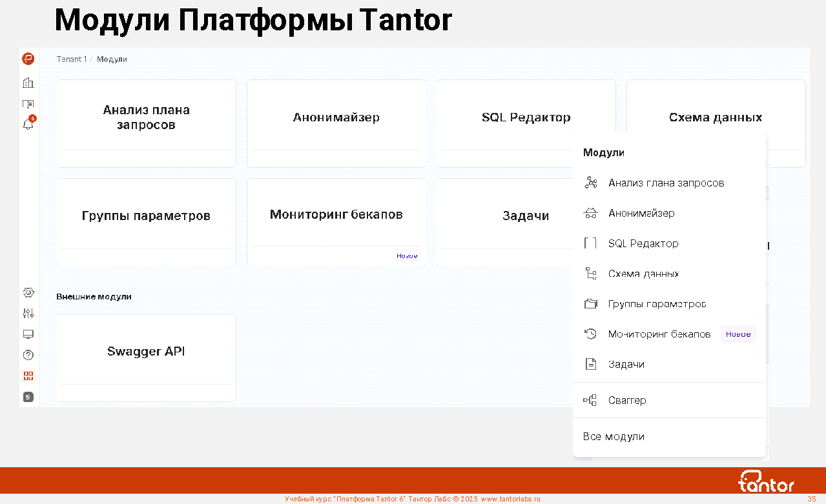
Task: Open the 'Swagger API' module card
Action: 146,352
